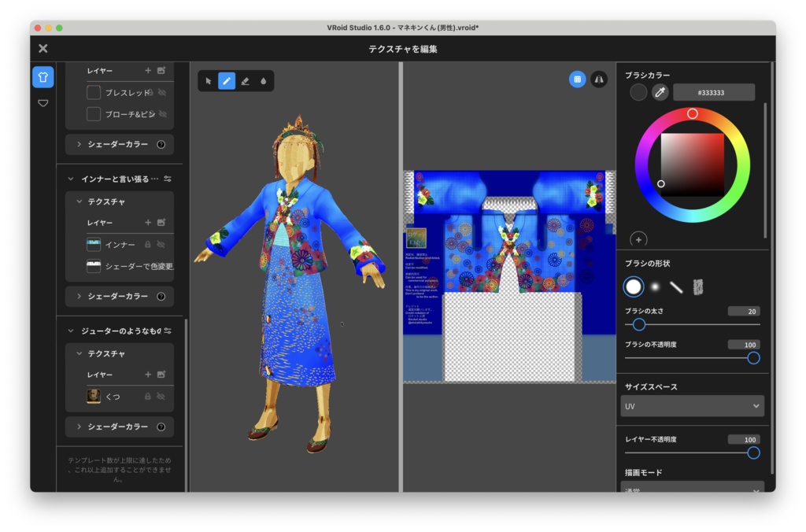Viewport: 806px width, 532px height.
Task: Expand the first シェーダーカラー section
Action: tap(79, 145)
